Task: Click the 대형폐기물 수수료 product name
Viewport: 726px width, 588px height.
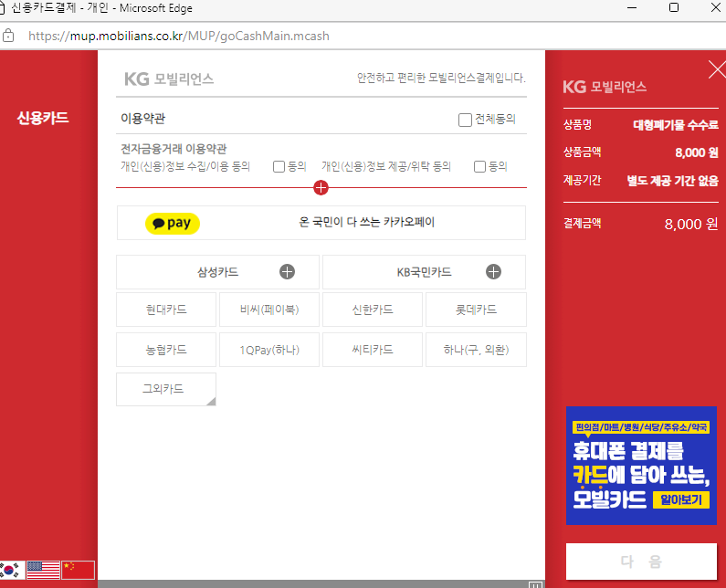Action: coord(676,124)
